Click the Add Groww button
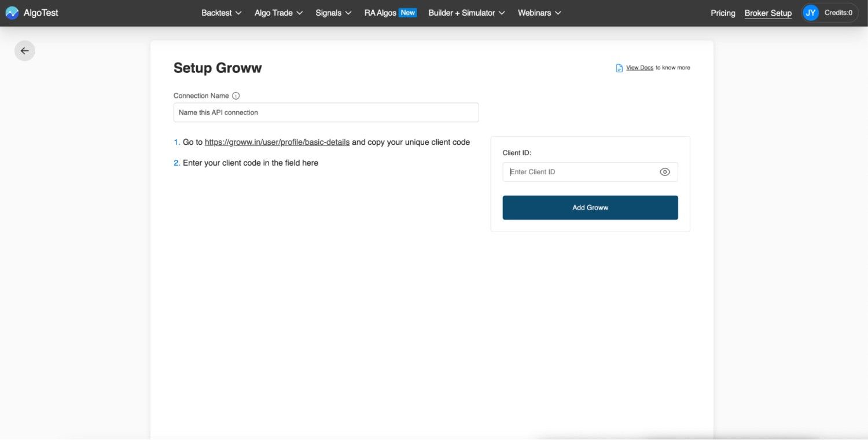The height and width of the screenshot is (440, 868). coord(590,208)
